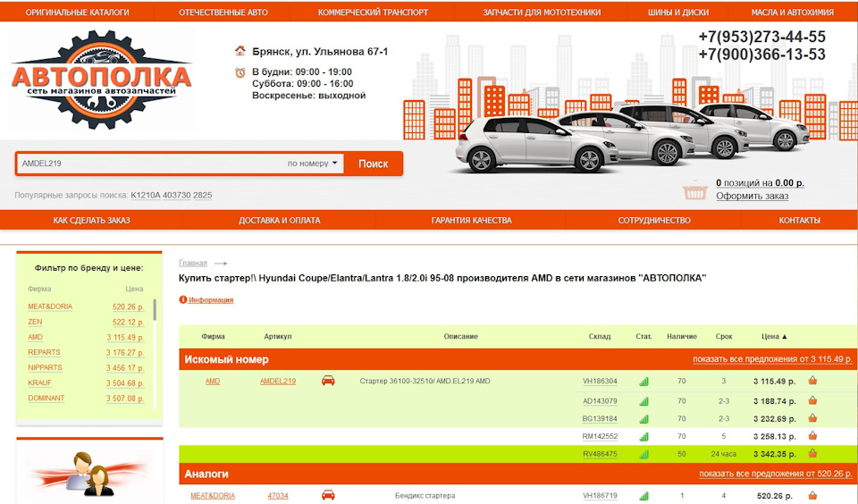Image resolution: width=858 pixels, height=504 pixels.
Task: Filter by ZEN brand
Action: coord(35,322)
